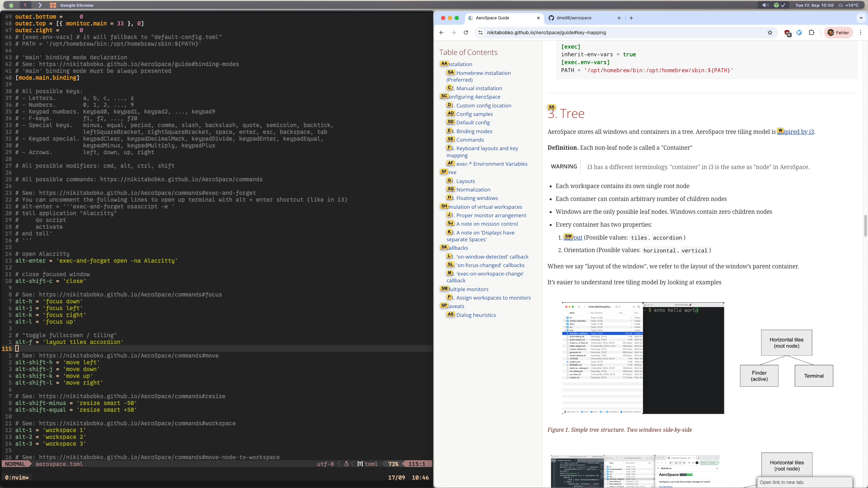Open uBlock Origin extension icon
This screenshot has width=868, height=488.
click(x=787, y=33)
